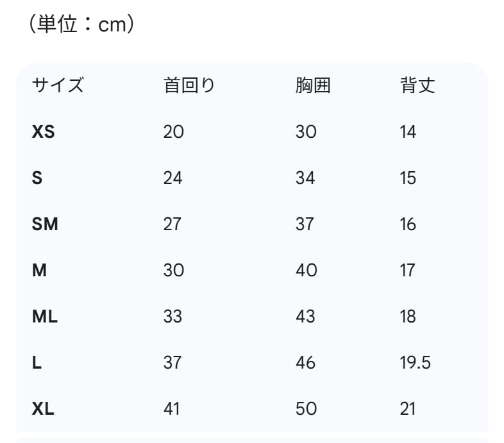Click the XS neck value 20
Image resolution: width=504 pixels, height=443 pixels.
(x=174, y=132)
